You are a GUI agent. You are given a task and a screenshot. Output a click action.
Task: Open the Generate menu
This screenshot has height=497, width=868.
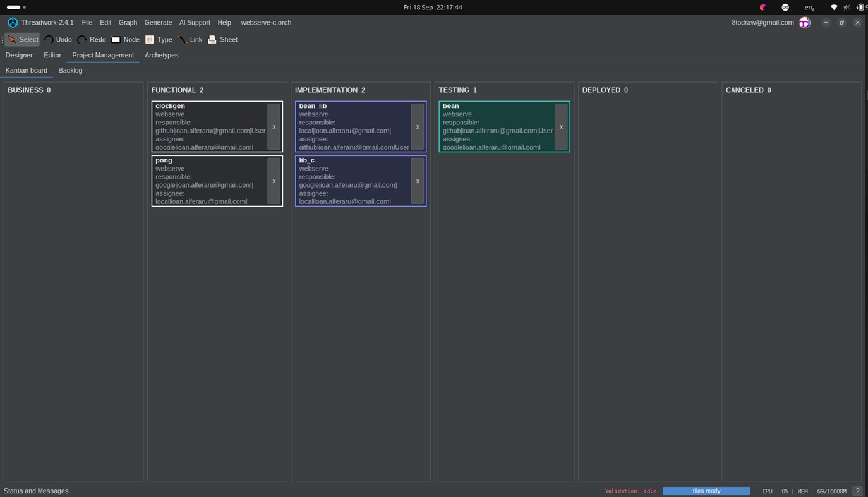(x=158, y=23)
